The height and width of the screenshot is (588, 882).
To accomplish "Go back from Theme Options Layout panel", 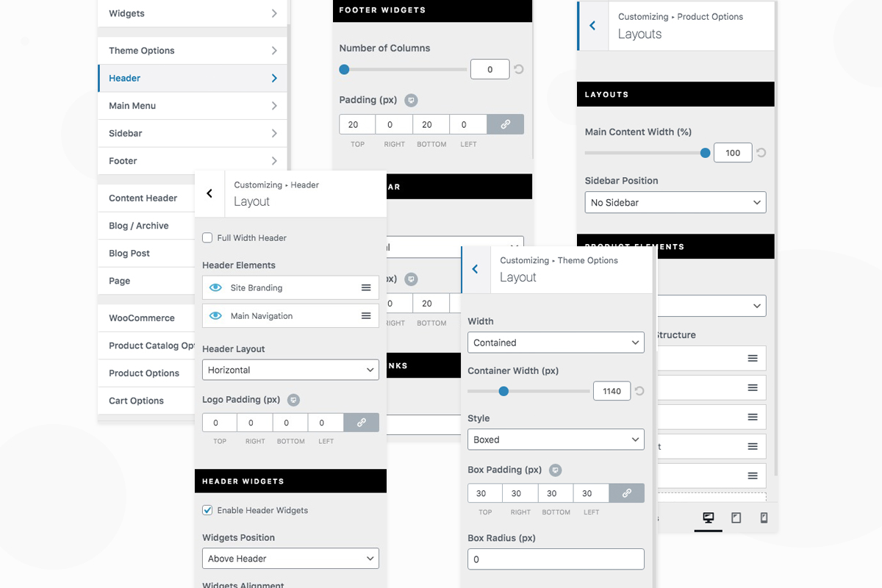I will point(476,269).
